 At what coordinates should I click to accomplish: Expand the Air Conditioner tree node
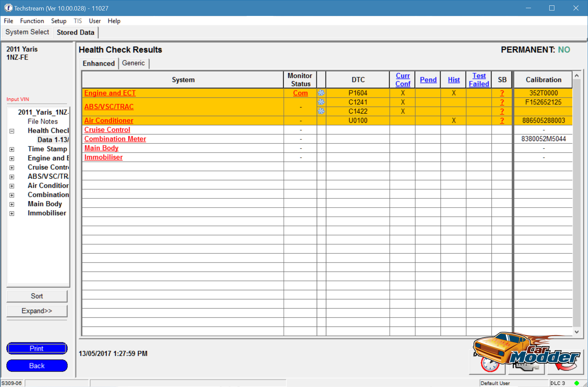pos(12,186)
